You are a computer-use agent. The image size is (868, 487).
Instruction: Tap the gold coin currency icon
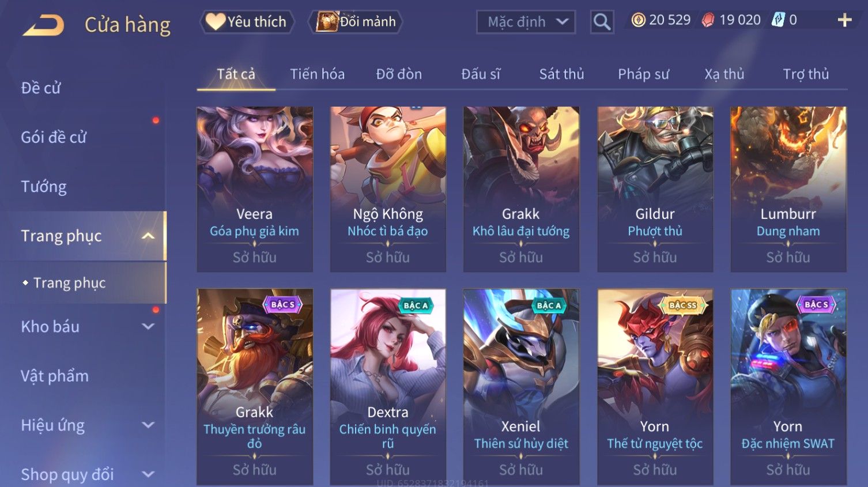coord(638,20)
